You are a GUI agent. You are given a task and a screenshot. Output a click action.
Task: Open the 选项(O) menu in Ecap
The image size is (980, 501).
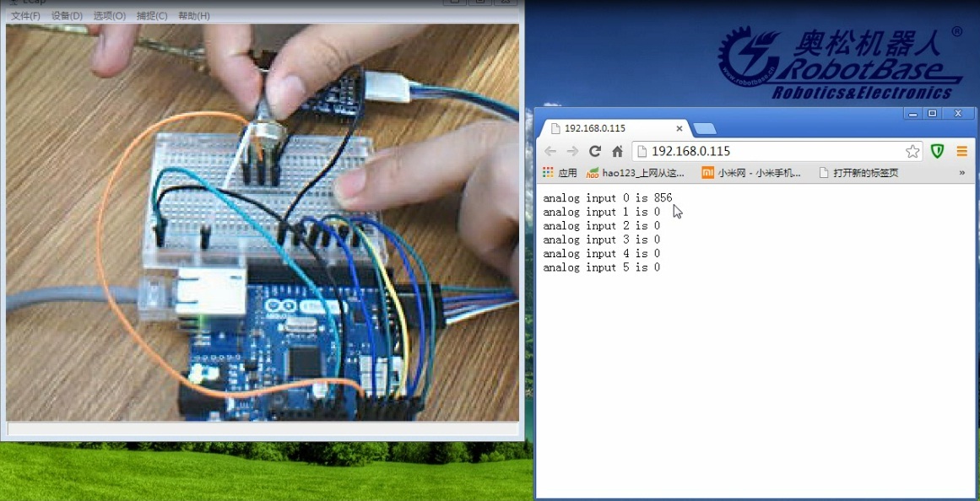click(x=110, y=16)
